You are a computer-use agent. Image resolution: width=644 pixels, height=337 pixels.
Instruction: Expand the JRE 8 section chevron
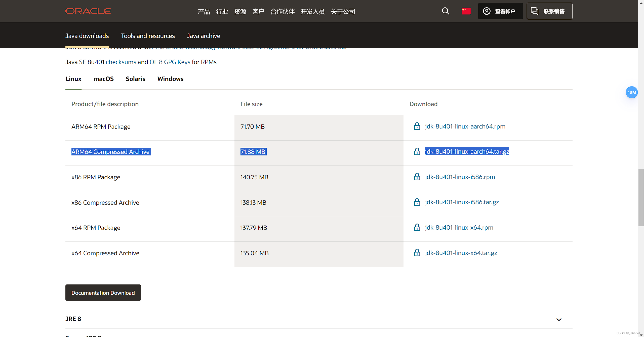(x=559, y=319)
